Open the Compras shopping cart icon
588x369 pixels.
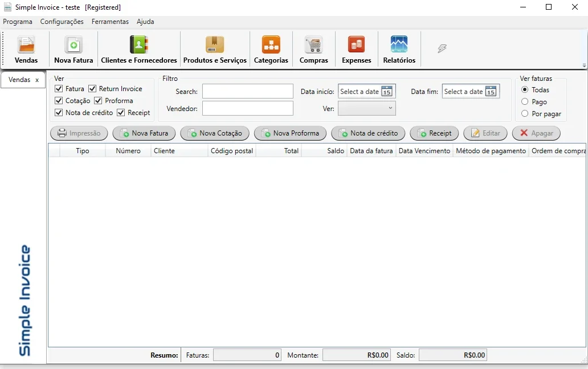[314, 44]
